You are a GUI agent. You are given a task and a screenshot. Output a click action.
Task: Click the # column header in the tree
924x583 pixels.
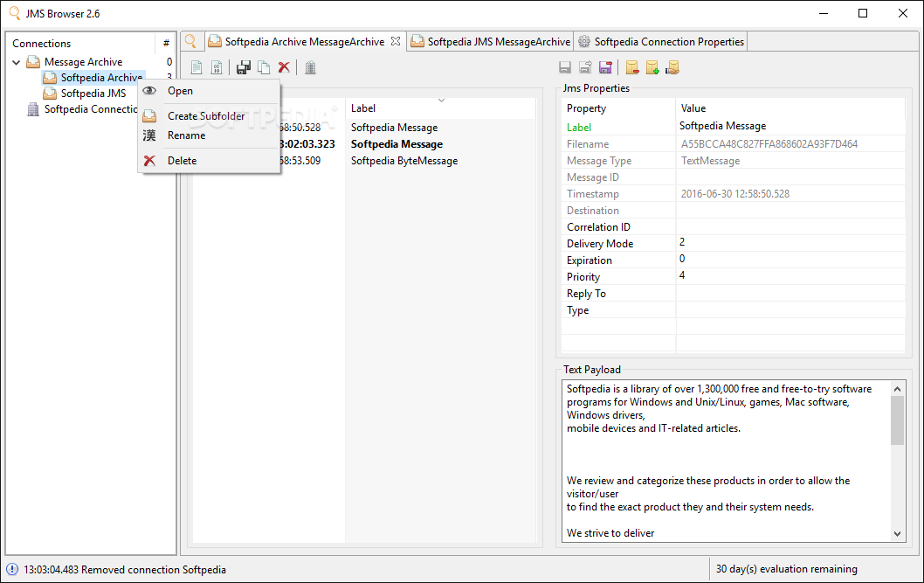166,44
